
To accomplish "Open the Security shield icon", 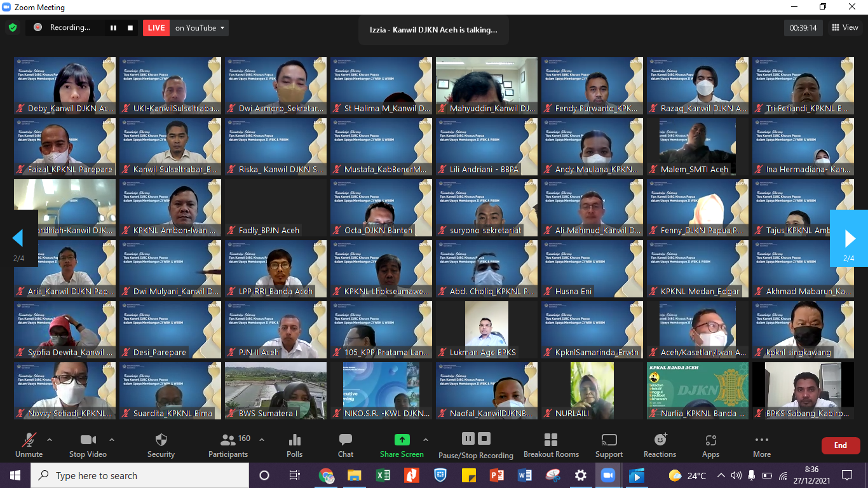I will pos(161,440).
